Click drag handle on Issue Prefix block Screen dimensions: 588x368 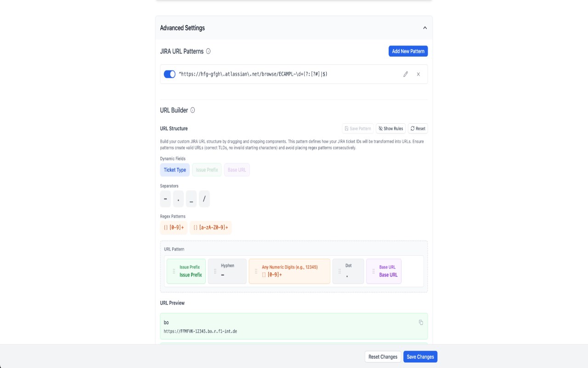point(174,271)
